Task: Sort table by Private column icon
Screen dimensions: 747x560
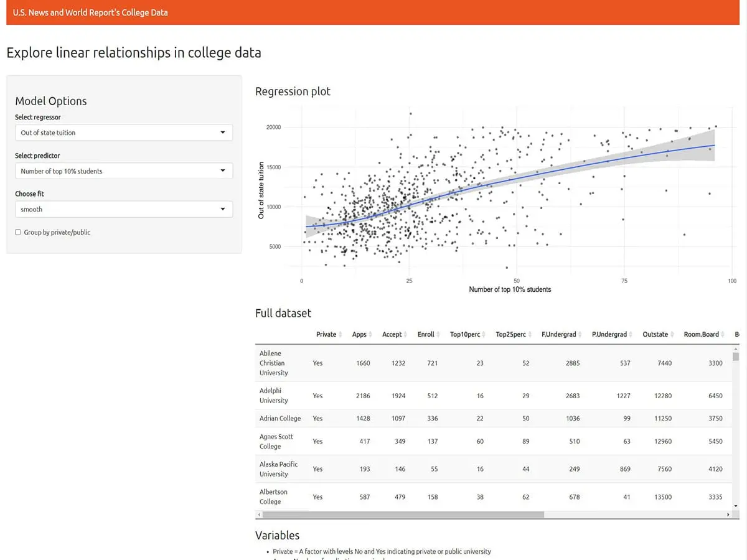Action: pos(341,335)
